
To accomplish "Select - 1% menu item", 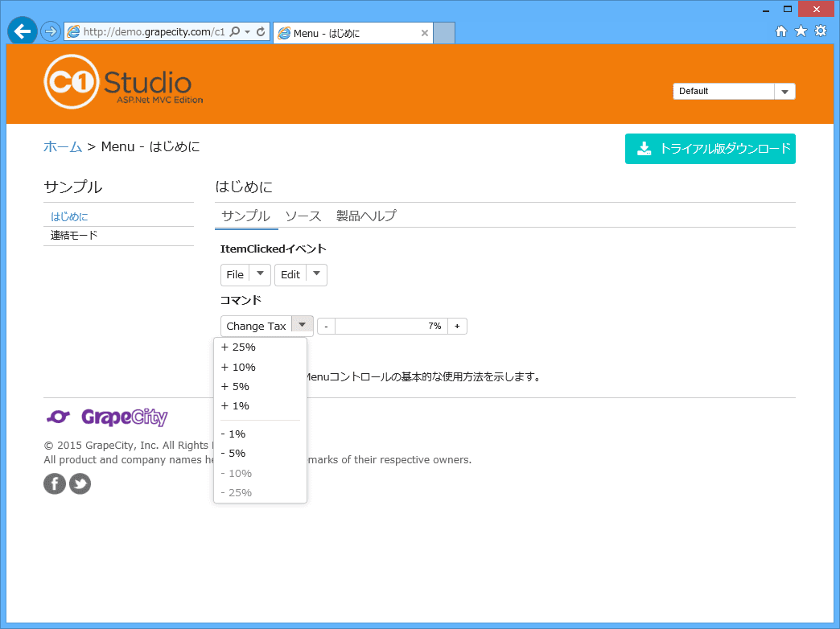I will 261,434.
